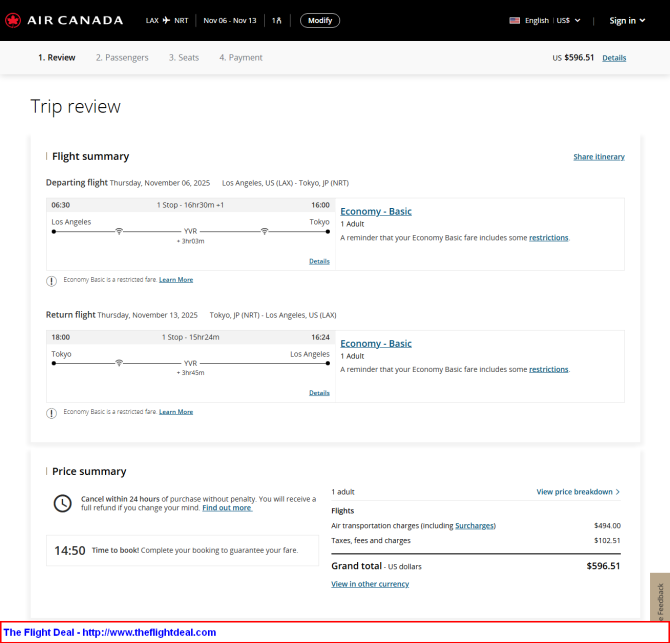Open Details link of return flight card
This screenshot has height=643, width=670.
[x=319, y=393]
